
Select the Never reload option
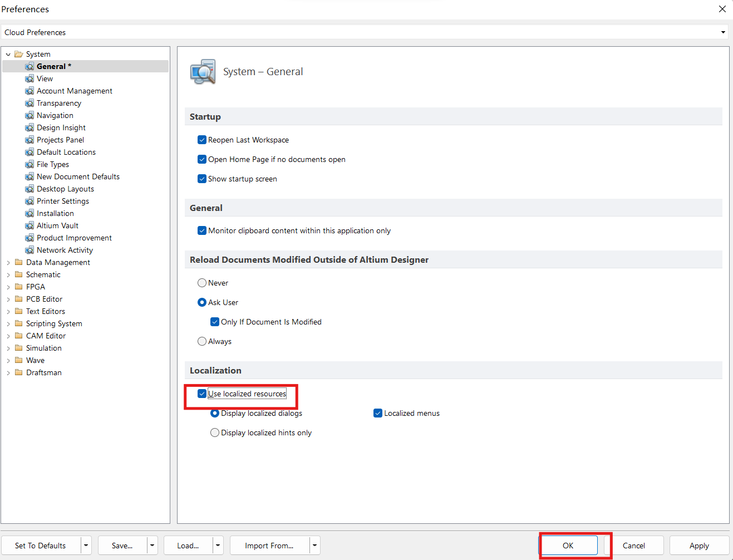click(202, 283)
